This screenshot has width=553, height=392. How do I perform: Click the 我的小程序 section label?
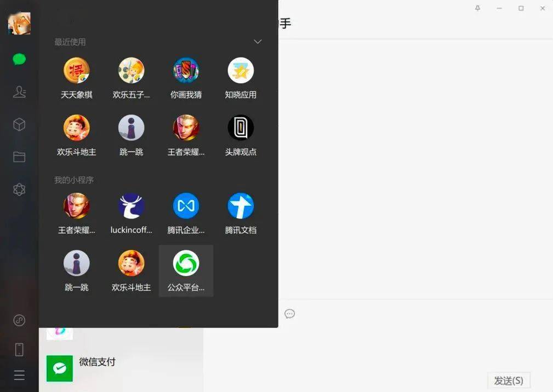click(73, 180)
